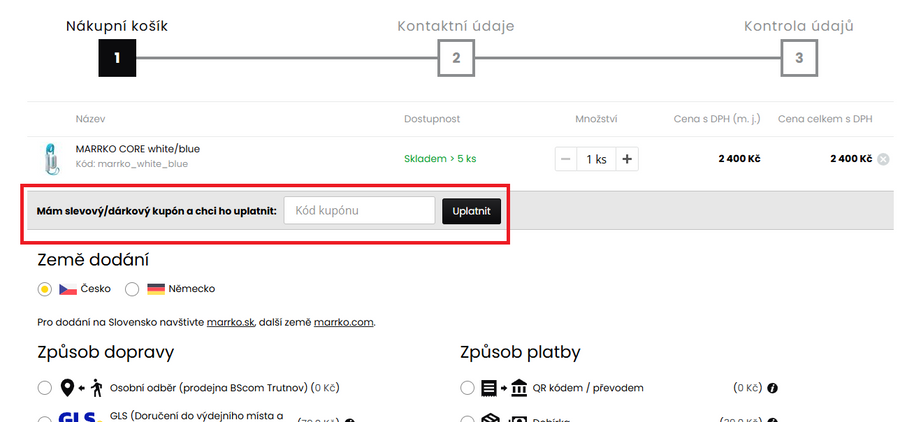Select Německo as delivery country
The image size is (900, 422).
[133, 289]
